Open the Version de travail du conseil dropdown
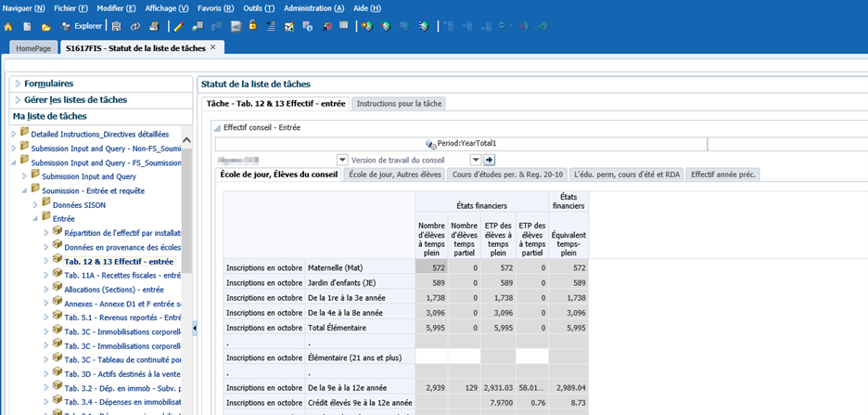This screenshot has width=868, height=415. [475, 160]
